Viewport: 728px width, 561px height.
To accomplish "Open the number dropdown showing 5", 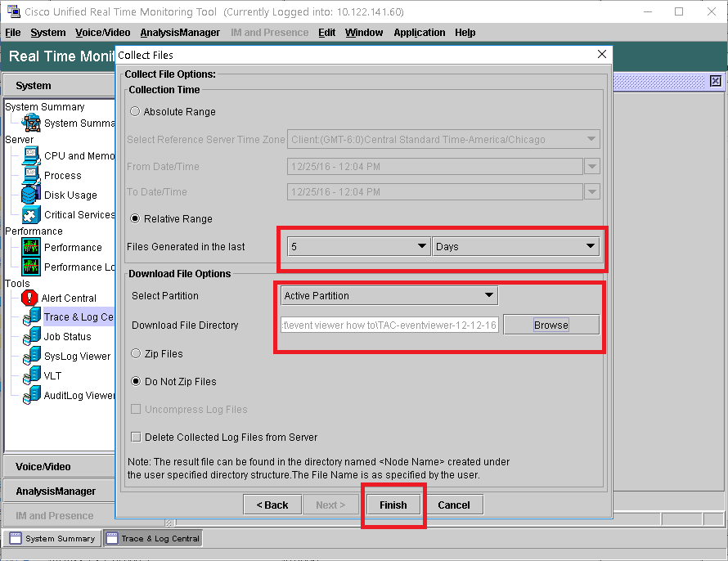I will point(358,246).
